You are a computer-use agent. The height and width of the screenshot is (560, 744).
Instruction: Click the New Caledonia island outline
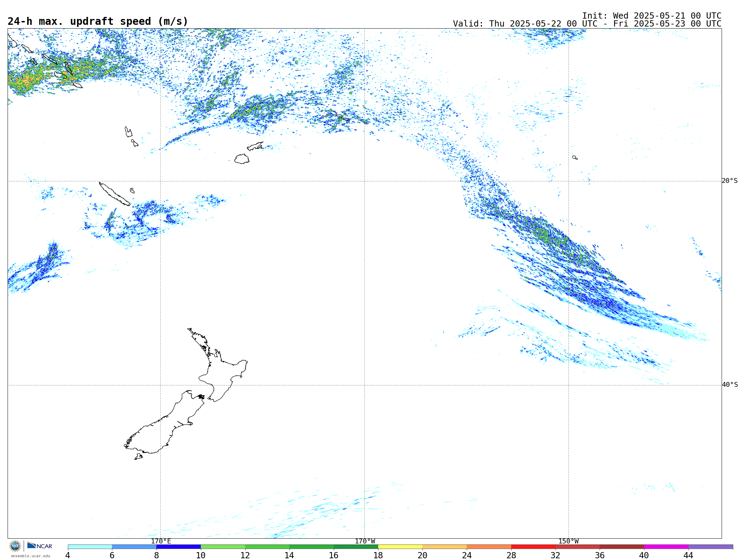point(114,194)
